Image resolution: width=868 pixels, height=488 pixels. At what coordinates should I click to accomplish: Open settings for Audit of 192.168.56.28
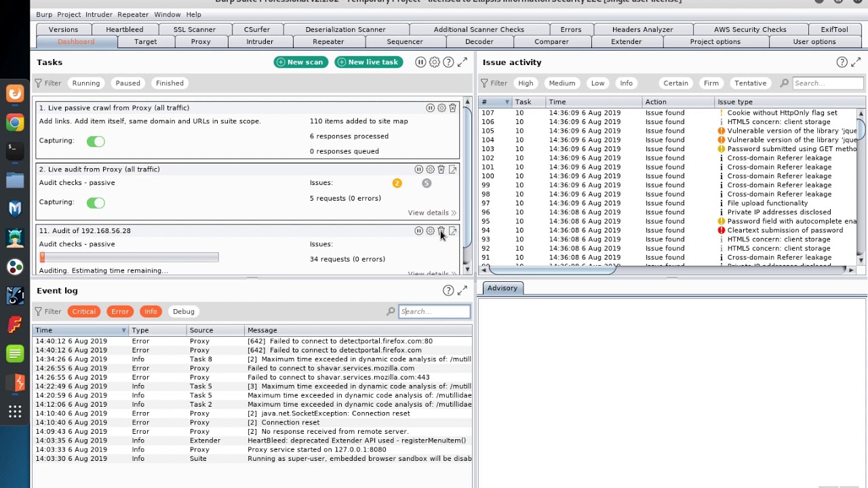(430, 231)
